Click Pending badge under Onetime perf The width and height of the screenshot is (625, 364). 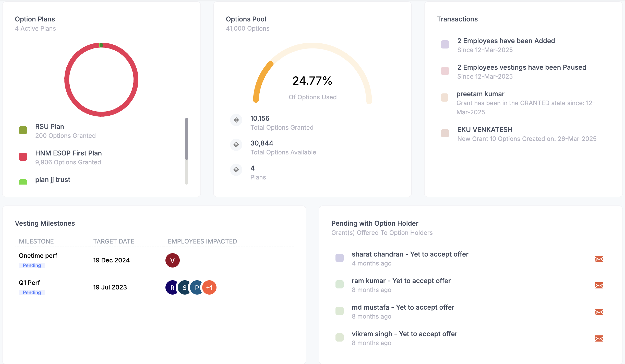[x=32, y=265]
